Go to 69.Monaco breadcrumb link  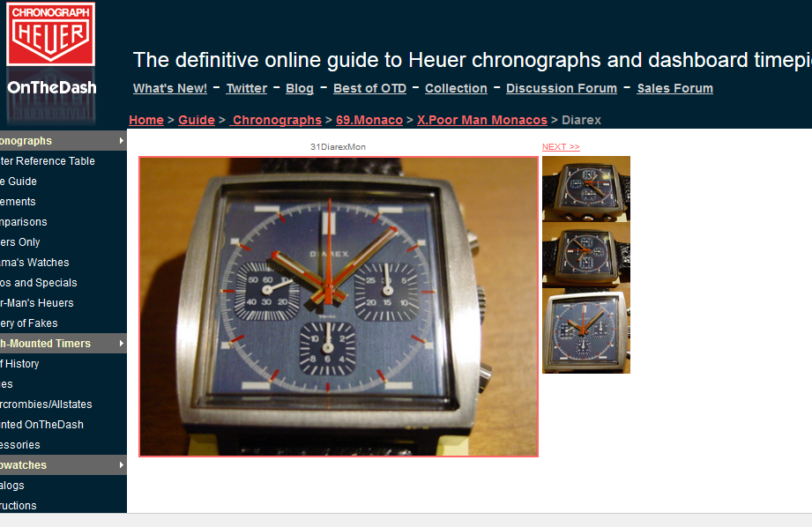tap(369, 120)
